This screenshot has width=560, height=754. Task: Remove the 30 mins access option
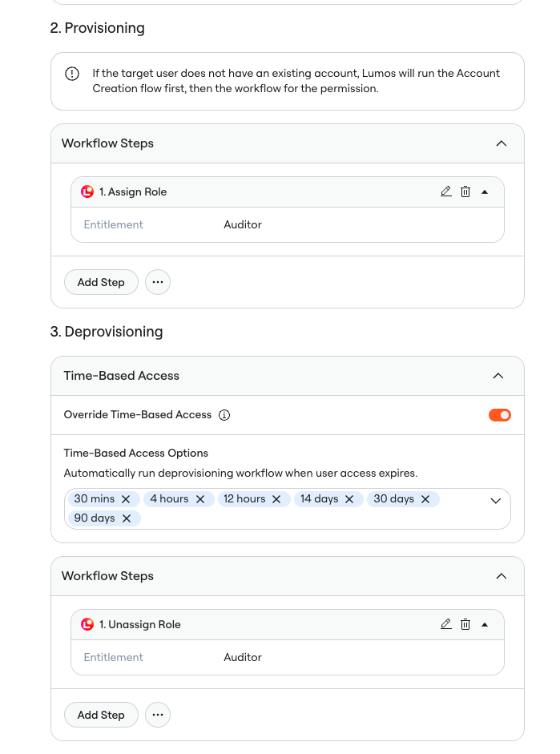126,499
